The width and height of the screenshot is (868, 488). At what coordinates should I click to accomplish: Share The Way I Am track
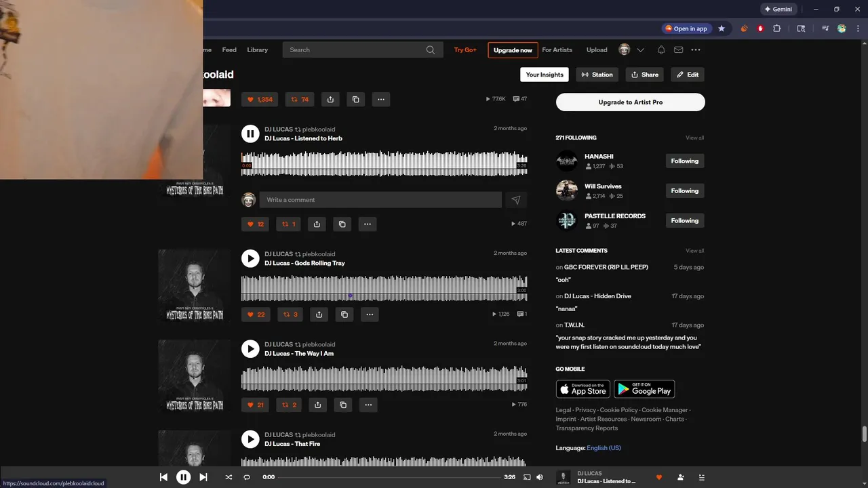click(x=317, y=405)
